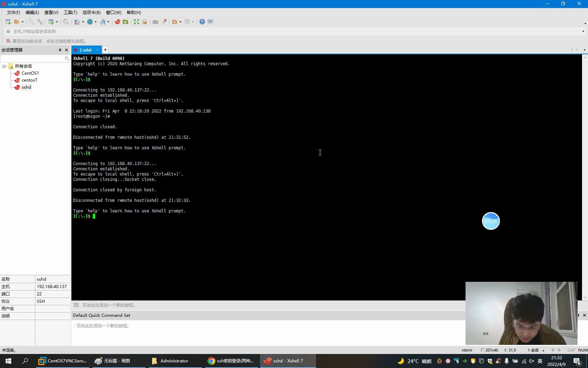This screenshot has height=368, width=588.
Task: Expand the 1 会话 status bar arrow
Action: [543, 350]
